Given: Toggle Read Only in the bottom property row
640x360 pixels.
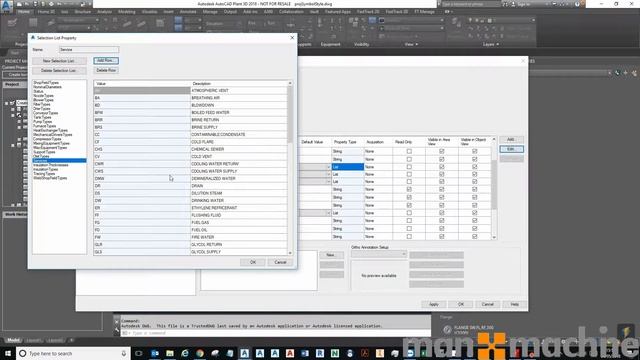Looking at the screenshot, I should [x=409, y=236].
